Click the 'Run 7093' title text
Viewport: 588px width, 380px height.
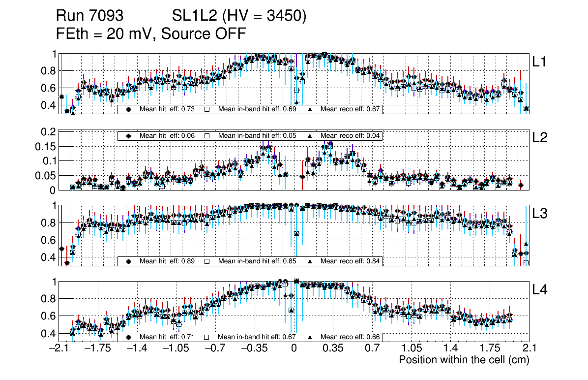tap(89, 16)
